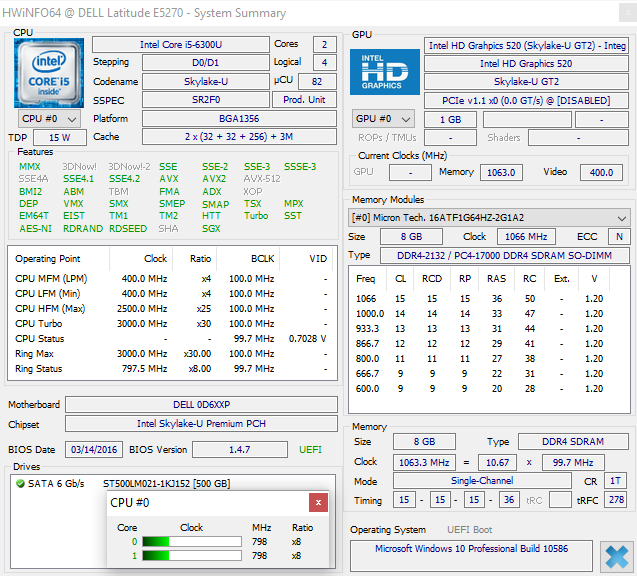Image resolution: width=637 pixels, height=576 pixels.
Task: Click the Intel Core i5 inside logo
Action: point(49,73)
